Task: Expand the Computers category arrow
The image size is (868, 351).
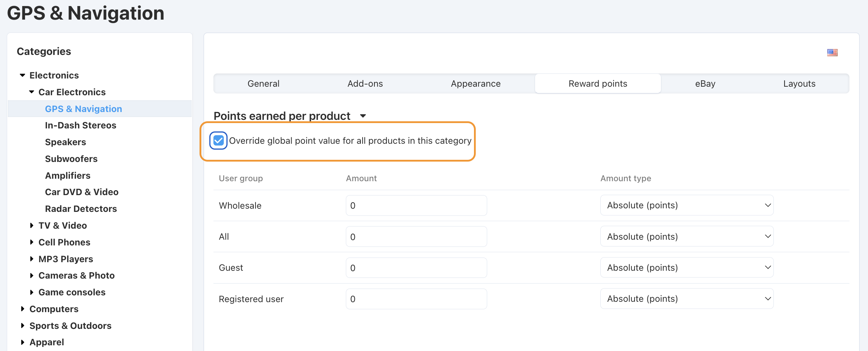Action: (x=22, y=309)
